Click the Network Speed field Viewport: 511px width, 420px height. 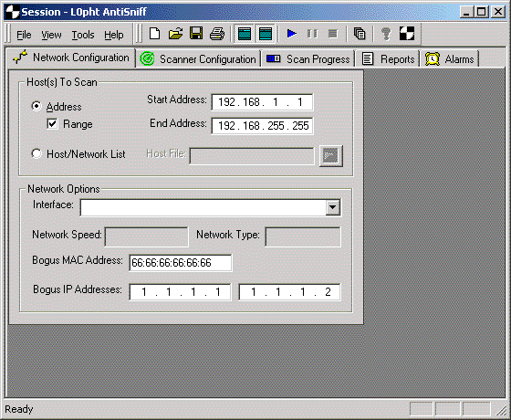[x=146, y=236]
